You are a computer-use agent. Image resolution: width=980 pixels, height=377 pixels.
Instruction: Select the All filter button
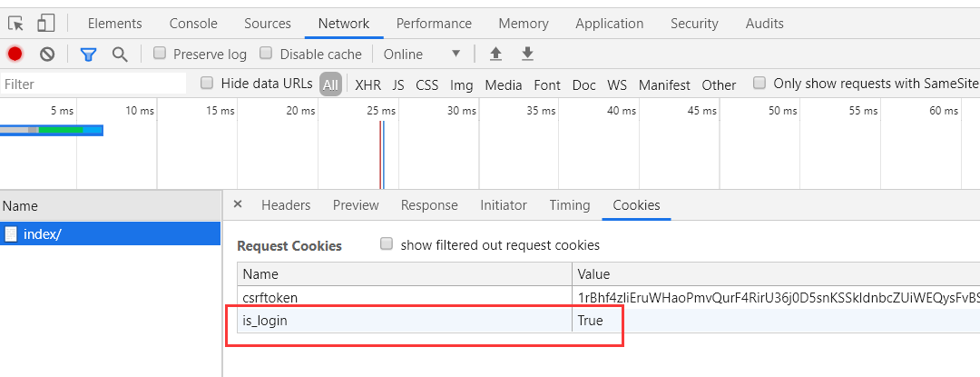pyautogui.click(x=330, y=85)
